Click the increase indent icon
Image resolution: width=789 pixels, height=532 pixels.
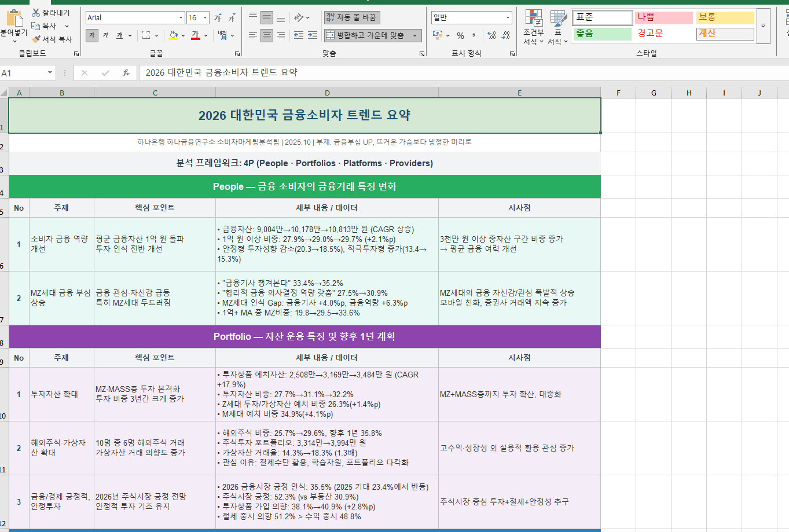312,36
